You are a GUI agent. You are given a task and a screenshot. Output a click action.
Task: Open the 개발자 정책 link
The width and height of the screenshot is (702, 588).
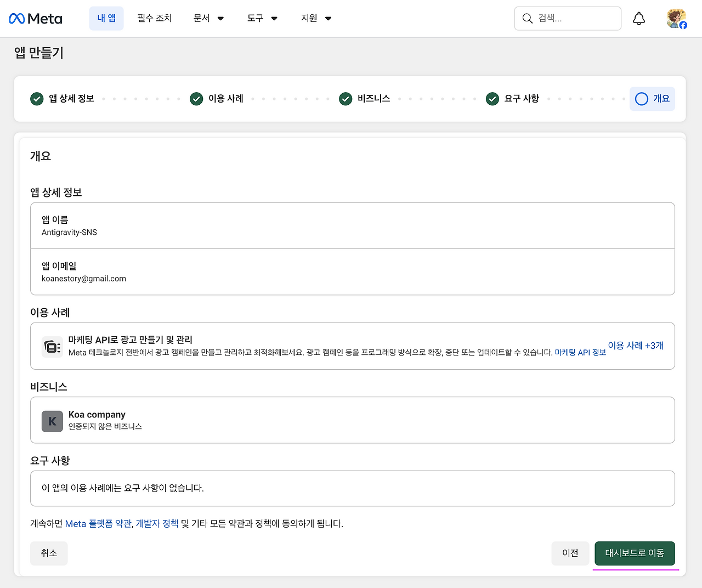(x=157, y=524)
